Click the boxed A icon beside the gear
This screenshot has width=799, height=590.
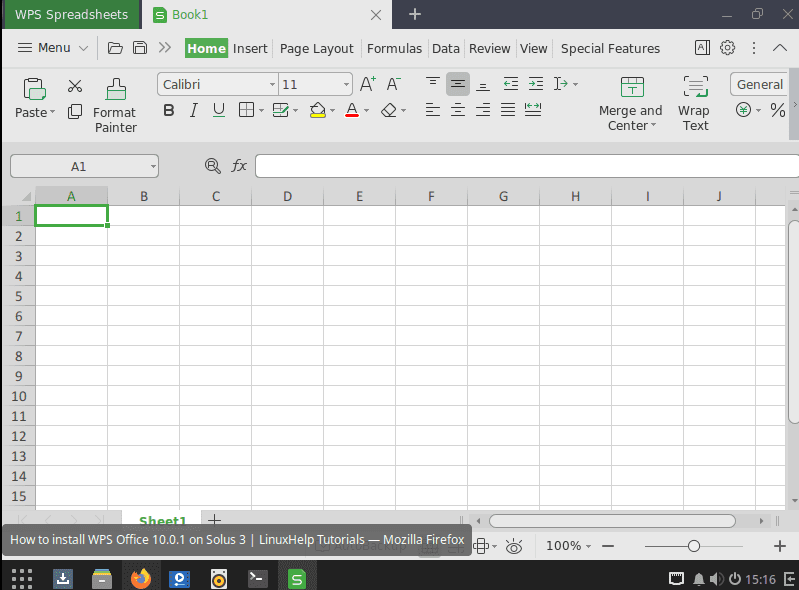(702, 48)
